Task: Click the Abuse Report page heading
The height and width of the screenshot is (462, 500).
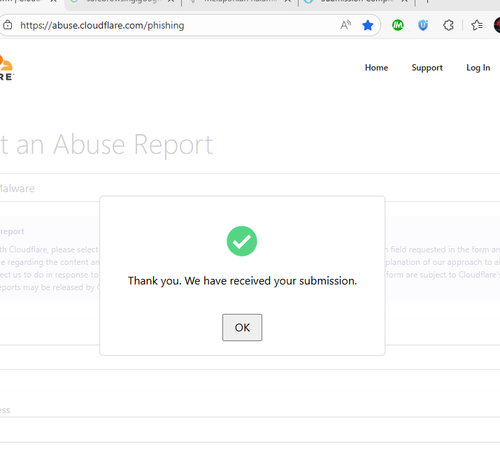Action: pos(107,144)
